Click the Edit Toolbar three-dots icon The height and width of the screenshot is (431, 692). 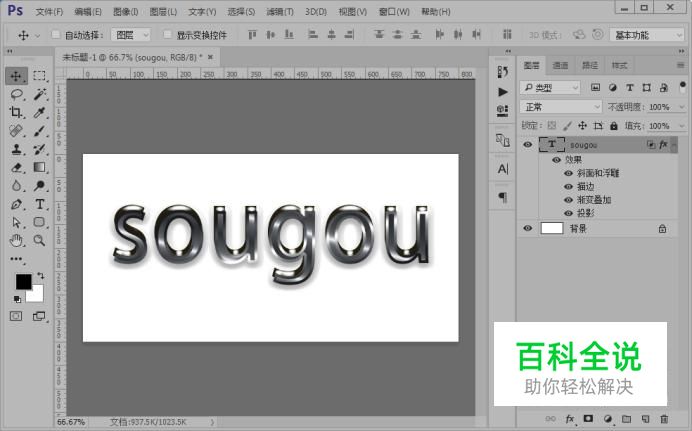(x=16, y=259)
